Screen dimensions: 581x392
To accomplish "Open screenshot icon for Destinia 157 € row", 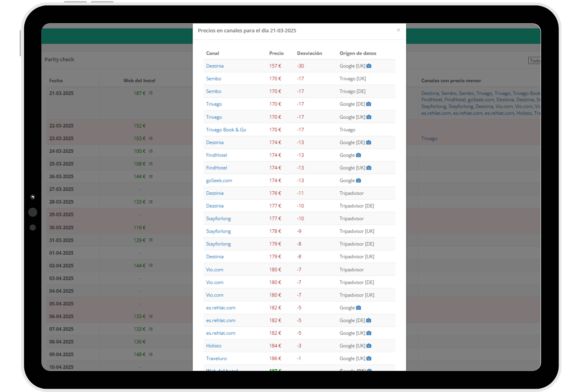I will [369, 66].
